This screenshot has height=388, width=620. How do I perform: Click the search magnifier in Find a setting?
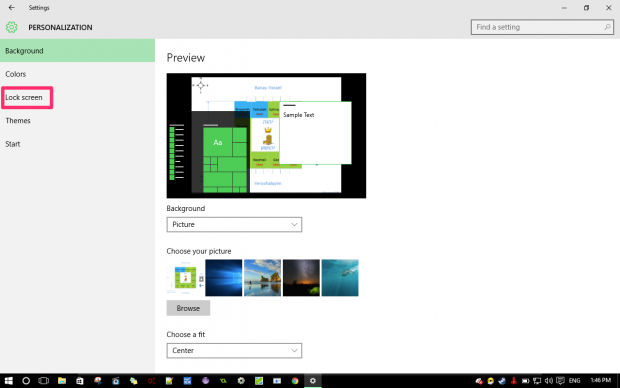[x=607, y=27]
